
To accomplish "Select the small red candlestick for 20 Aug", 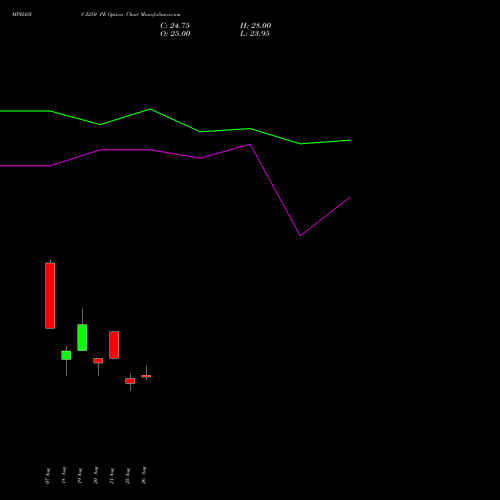I will pos(98,361).
